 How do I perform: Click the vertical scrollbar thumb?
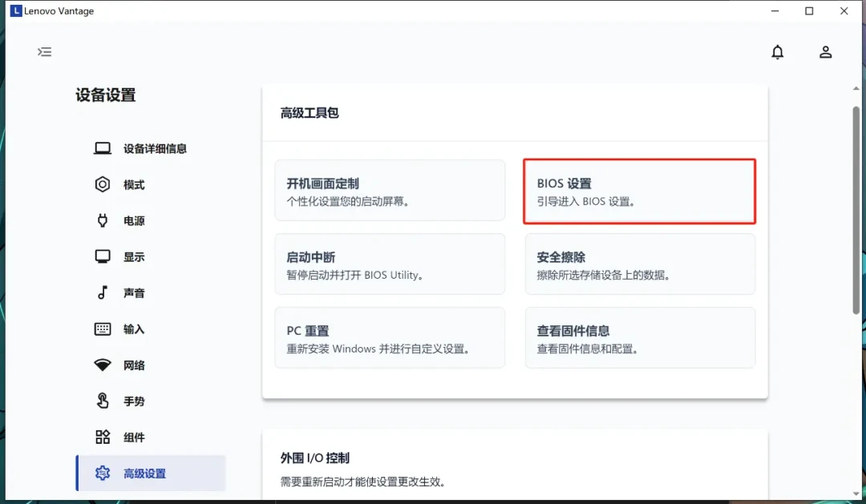tap(856, 210)
